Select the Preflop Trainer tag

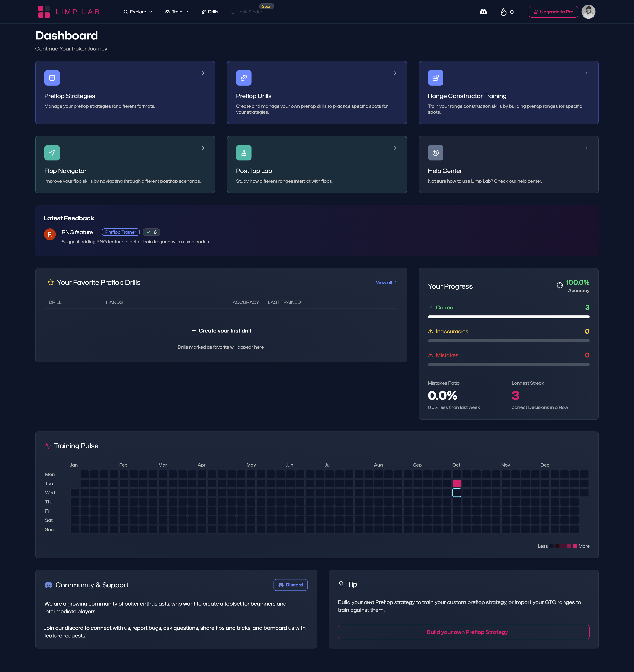(x=121, y=232)
